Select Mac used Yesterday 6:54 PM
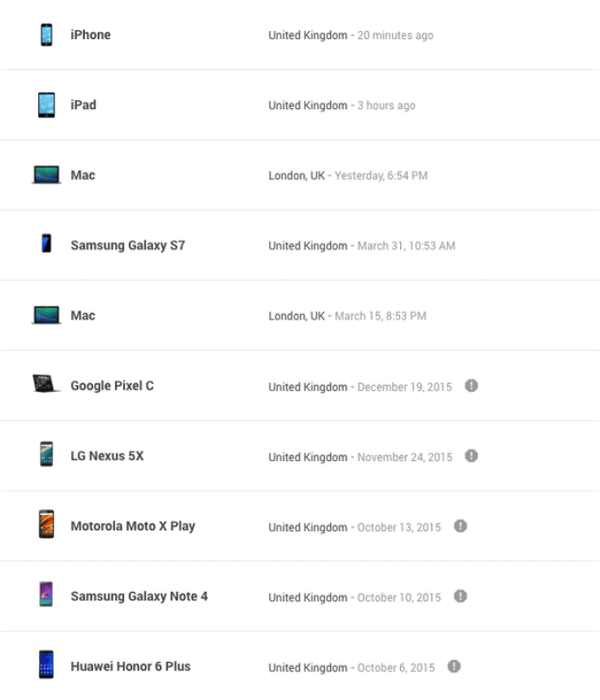Image resolution: width=600 pixels, height=700 pixels. point(300,175)
